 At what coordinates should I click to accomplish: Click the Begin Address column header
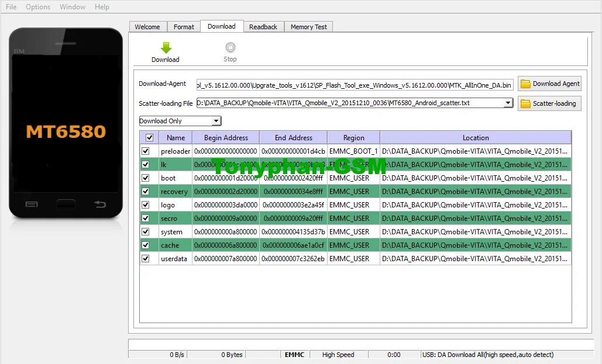226,138
